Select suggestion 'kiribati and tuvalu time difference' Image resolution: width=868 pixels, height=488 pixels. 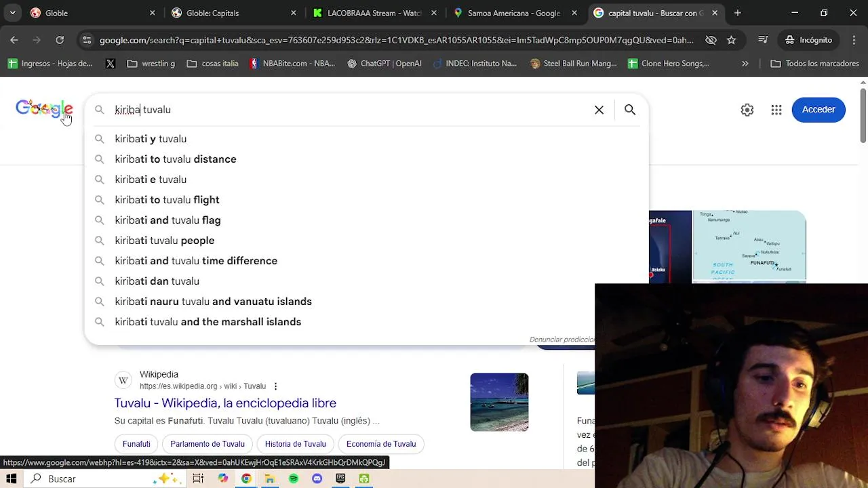coord(366,261)
